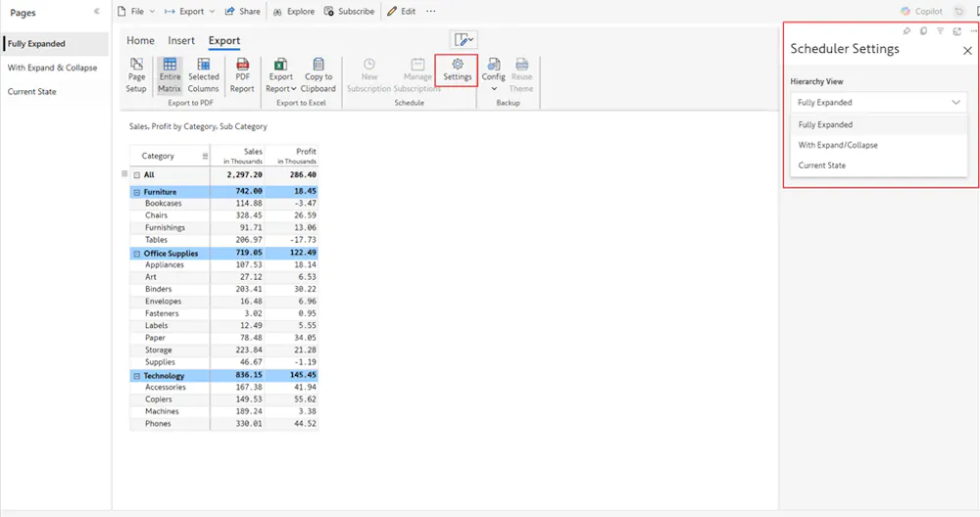Click Storage sales value 223.84
Viewport: 980px width, 517px height.
(249, 351)
